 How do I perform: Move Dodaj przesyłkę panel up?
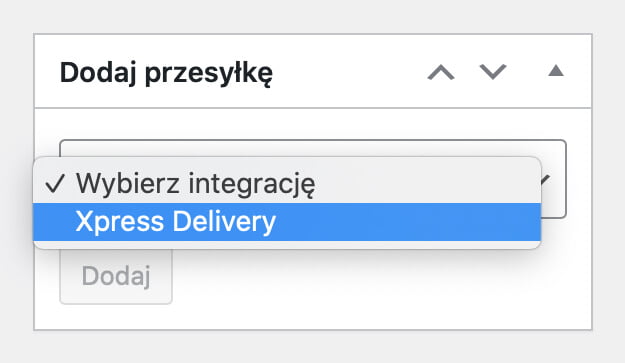tap(441, 73)
